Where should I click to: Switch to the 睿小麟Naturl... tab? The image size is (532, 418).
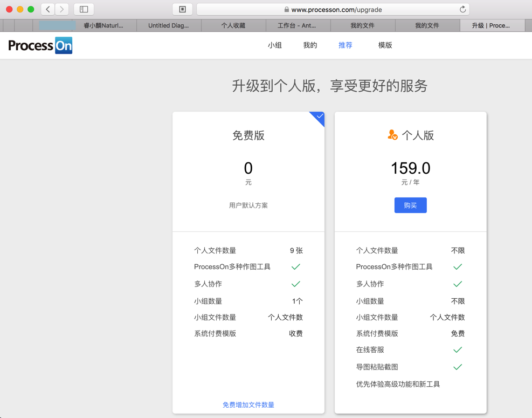pos(103,25)
